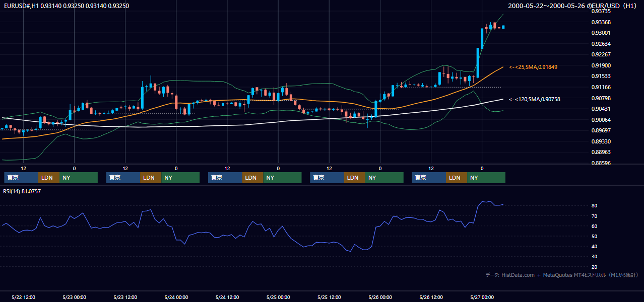
Task: Select the RSI(14) 81.0757 indicator label
Action: [22, 191]
